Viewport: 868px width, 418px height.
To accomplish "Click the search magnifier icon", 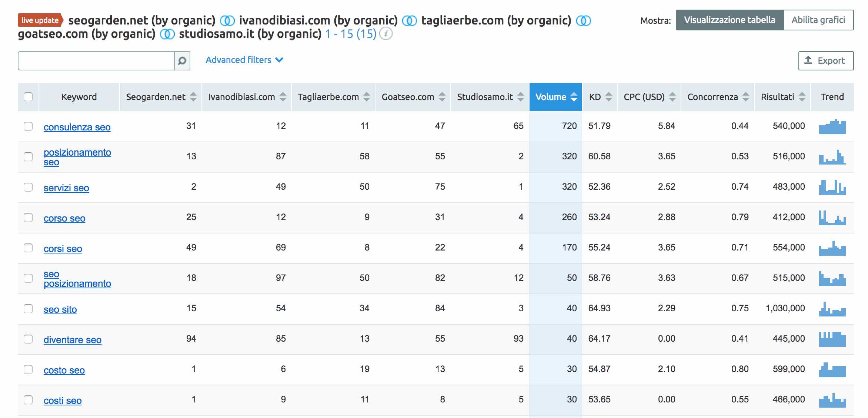I will [x=182, y=61].
